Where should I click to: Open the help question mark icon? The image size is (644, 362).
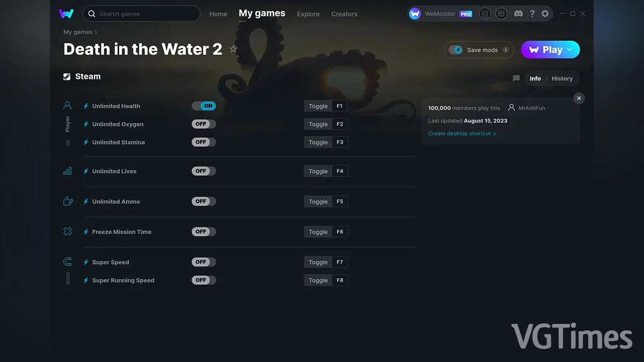(532, 14)
